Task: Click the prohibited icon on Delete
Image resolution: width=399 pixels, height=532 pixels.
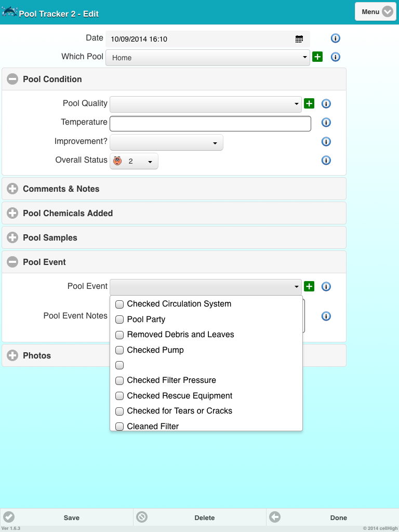Action: (x=141, y=517)
